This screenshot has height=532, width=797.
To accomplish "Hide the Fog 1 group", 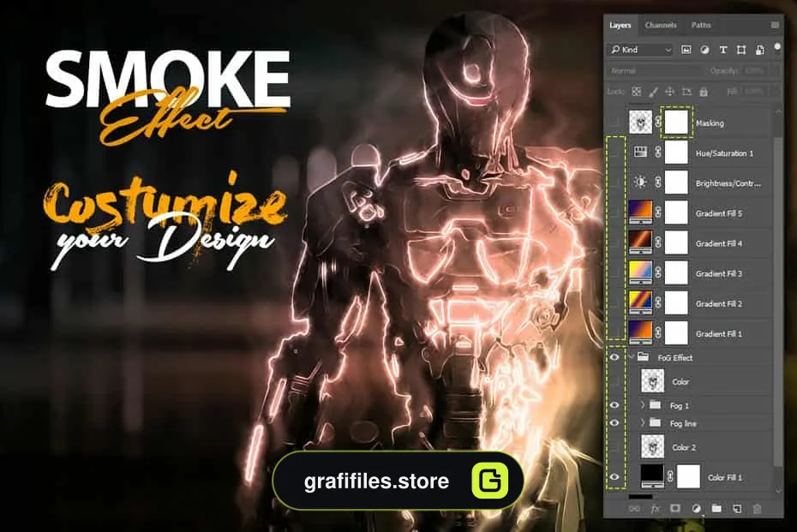I will pyautogui.click(x=614, y=405).
